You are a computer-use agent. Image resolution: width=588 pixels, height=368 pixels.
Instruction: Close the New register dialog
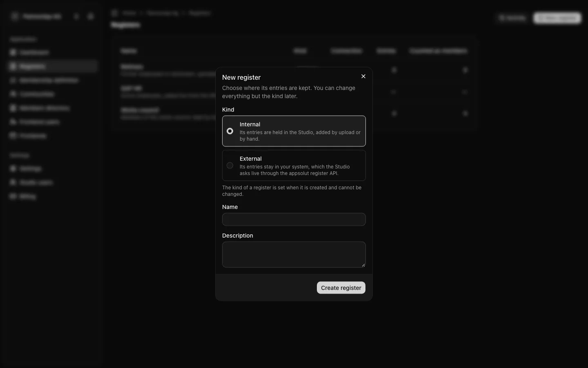[363, 76]
